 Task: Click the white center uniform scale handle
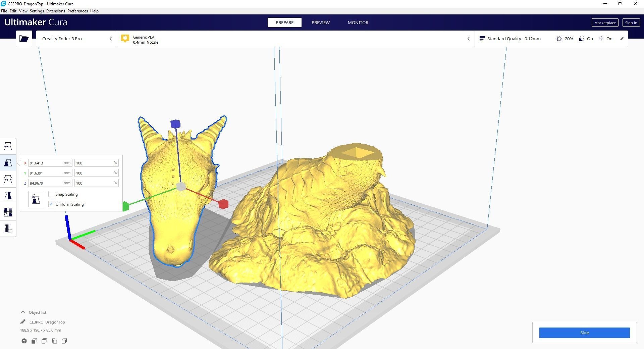181,187
